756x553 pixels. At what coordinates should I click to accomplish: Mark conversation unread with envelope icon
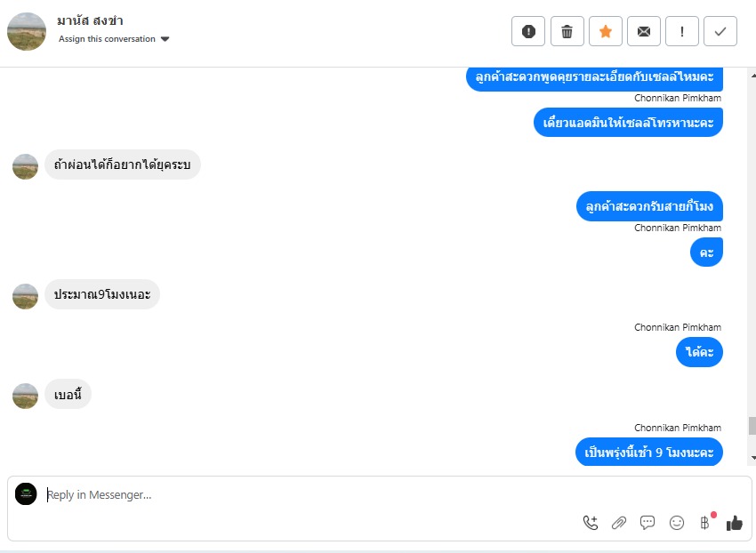pos(644,31)
